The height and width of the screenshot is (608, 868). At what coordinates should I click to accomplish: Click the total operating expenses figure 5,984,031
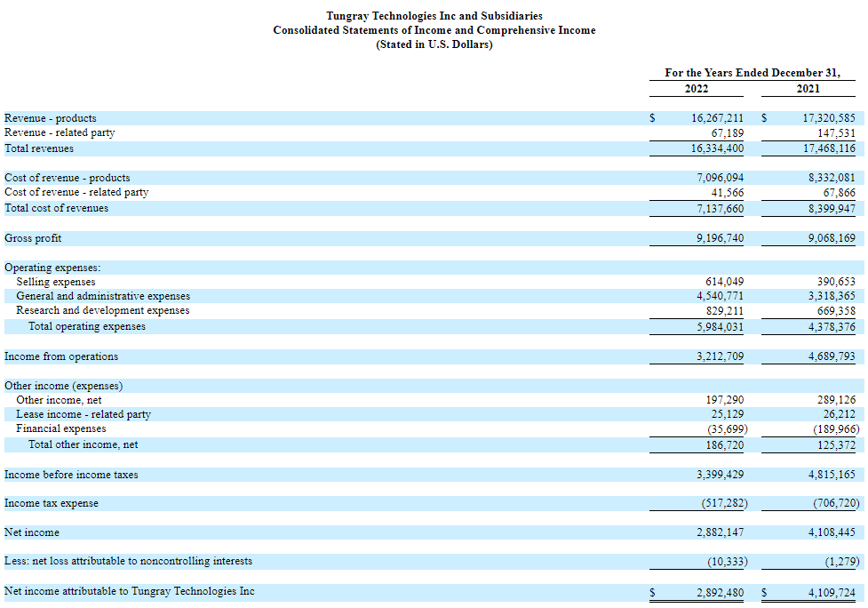[x=721, y=327]
